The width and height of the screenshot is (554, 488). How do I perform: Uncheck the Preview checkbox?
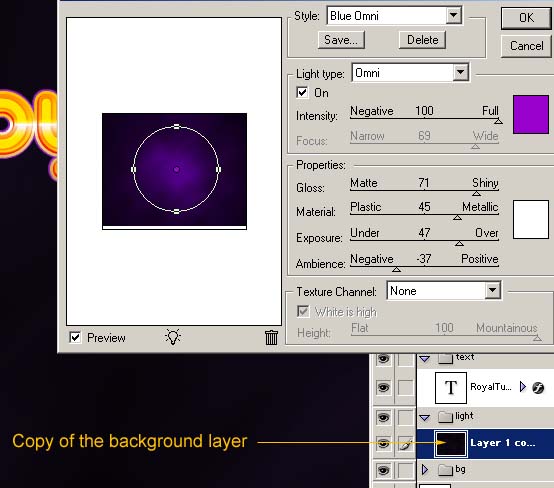pyautogui.click(x=75, y=337)
